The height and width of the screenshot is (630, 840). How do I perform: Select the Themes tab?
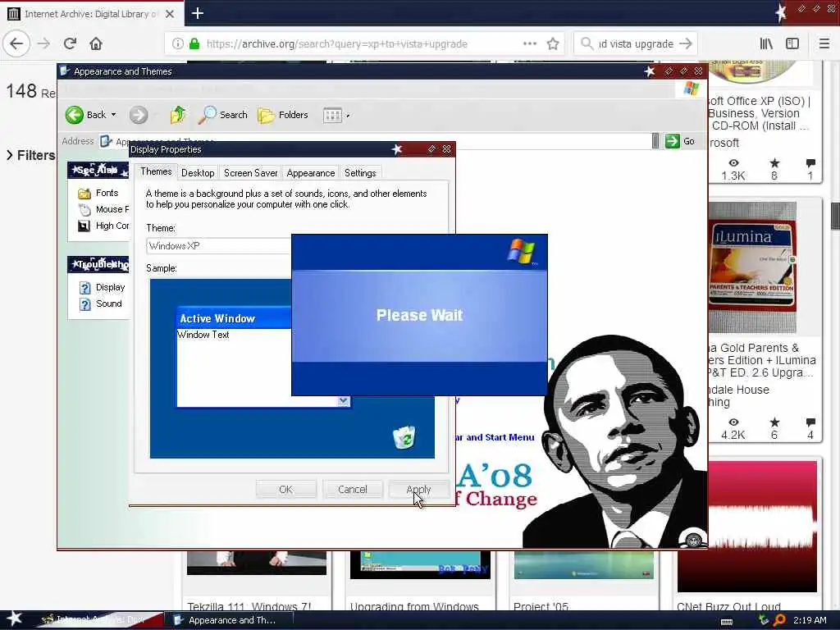click(156, 171)
